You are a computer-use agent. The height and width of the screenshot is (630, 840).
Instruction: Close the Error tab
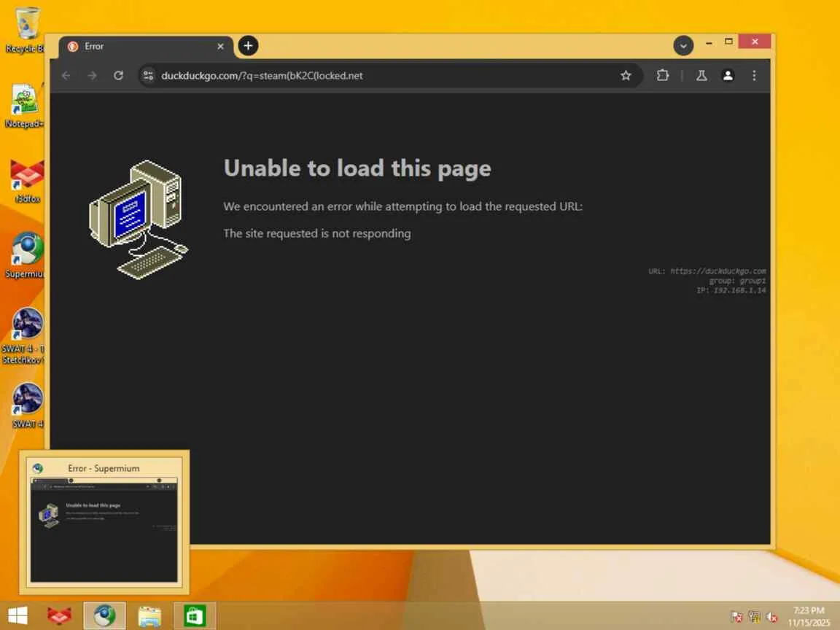click(x=220, y=47)
